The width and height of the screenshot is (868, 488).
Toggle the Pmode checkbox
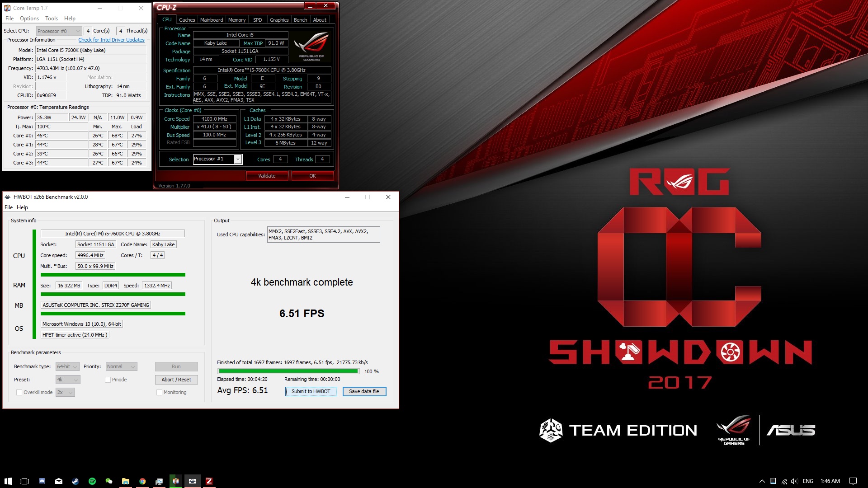[108, 380]
